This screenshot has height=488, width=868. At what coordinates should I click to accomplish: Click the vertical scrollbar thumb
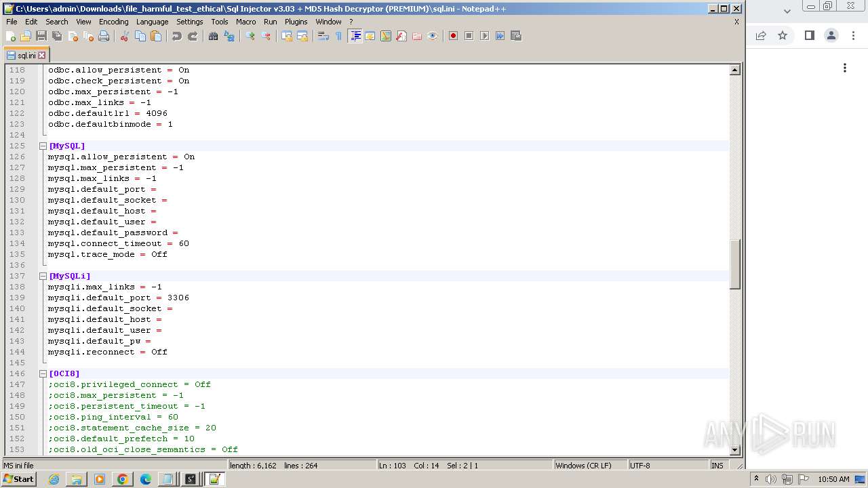pyautogui.click(x=734, y=264)
